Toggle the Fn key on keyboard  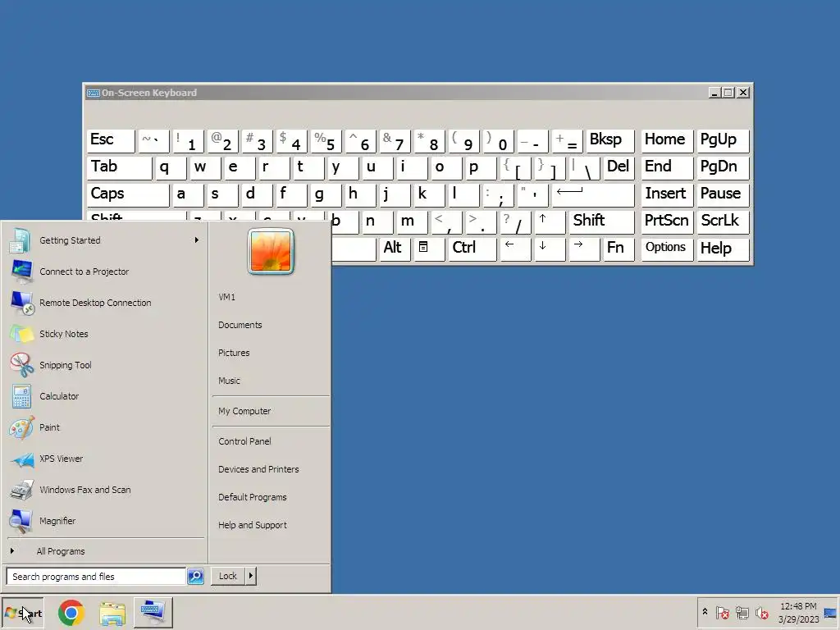click(x=619, y=249)
